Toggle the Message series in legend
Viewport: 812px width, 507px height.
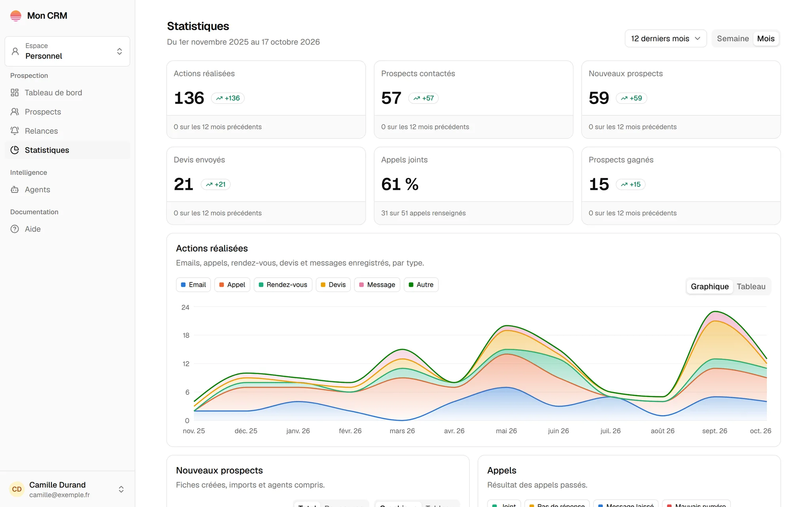[377, 285]
